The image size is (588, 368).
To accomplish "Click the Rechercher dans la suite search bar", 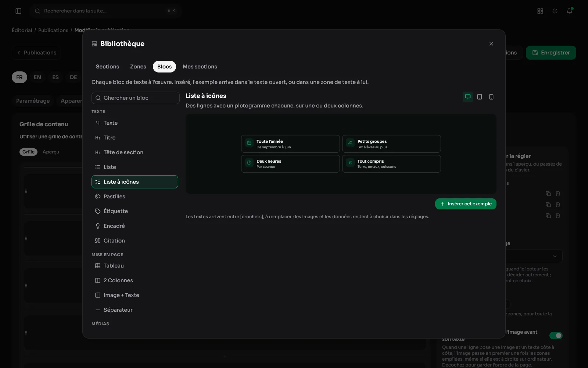I will 106,11.
